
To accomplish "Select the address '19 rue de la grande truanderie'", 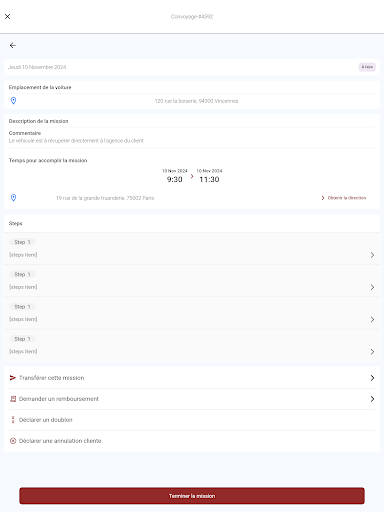I will point(105,198).
